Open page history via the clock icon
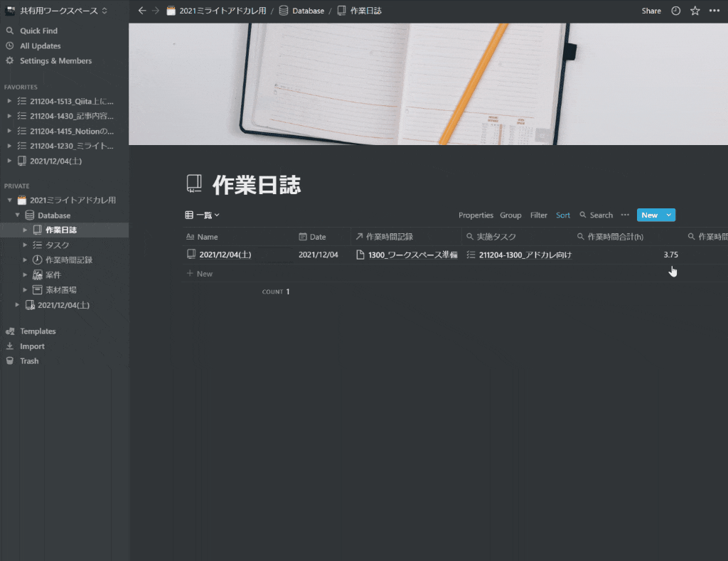 coord(675,11)
